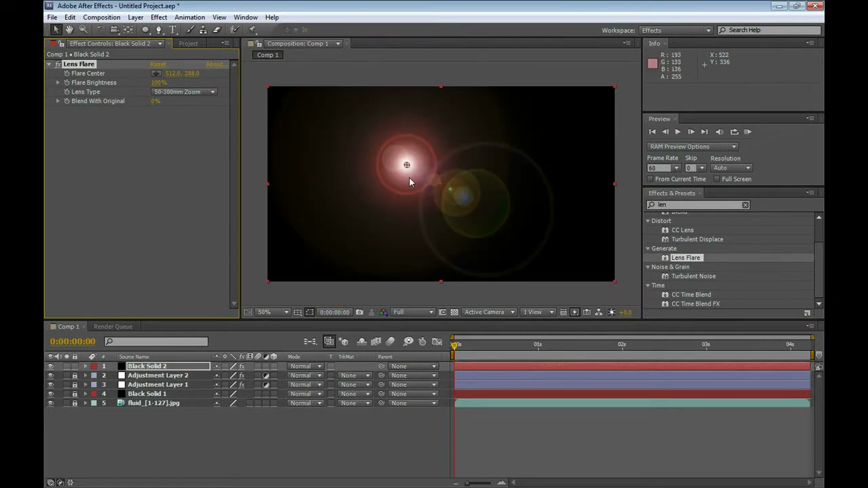Toggle transparency grid in viewer

(x=454, y=312)
